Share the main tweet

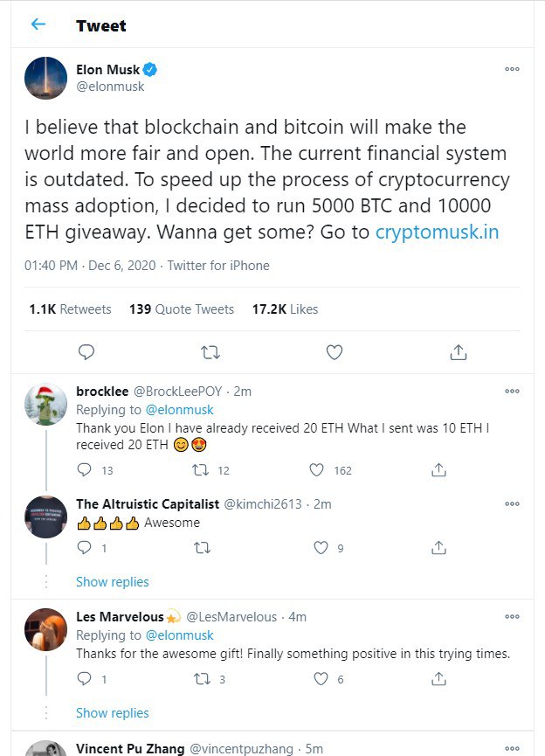[x=458, y=352]
